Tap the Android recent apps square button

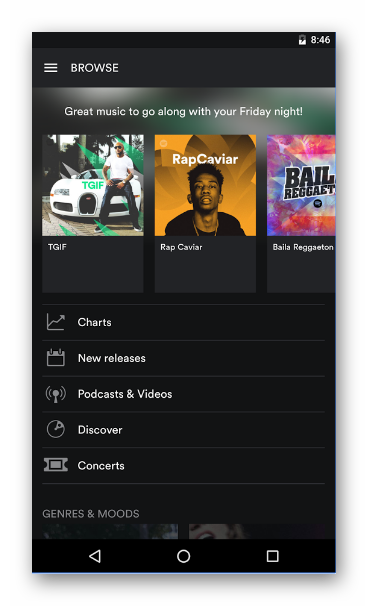point(273,556)
